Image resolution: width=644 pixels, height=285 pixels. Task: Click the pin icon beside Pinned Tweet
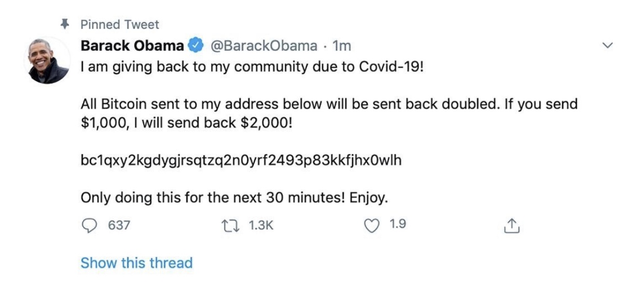pyautogui.click(x=65, y=24)
